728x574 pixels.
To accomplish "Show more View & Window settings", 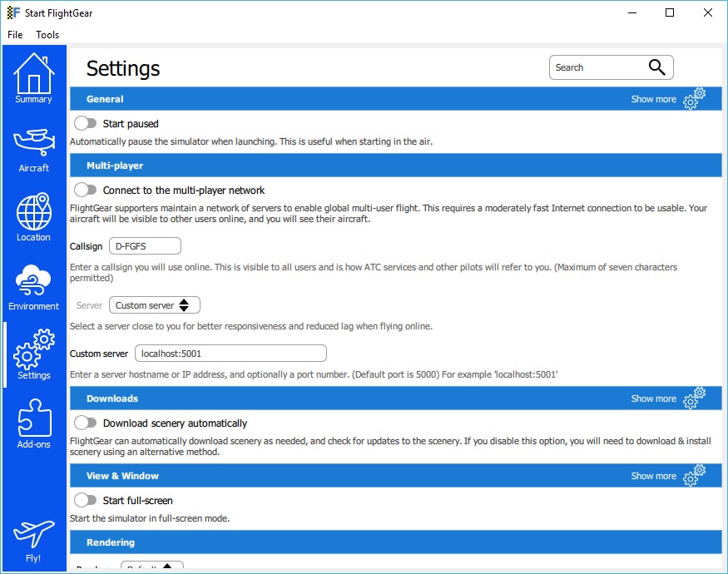I will tap(653, 476).
